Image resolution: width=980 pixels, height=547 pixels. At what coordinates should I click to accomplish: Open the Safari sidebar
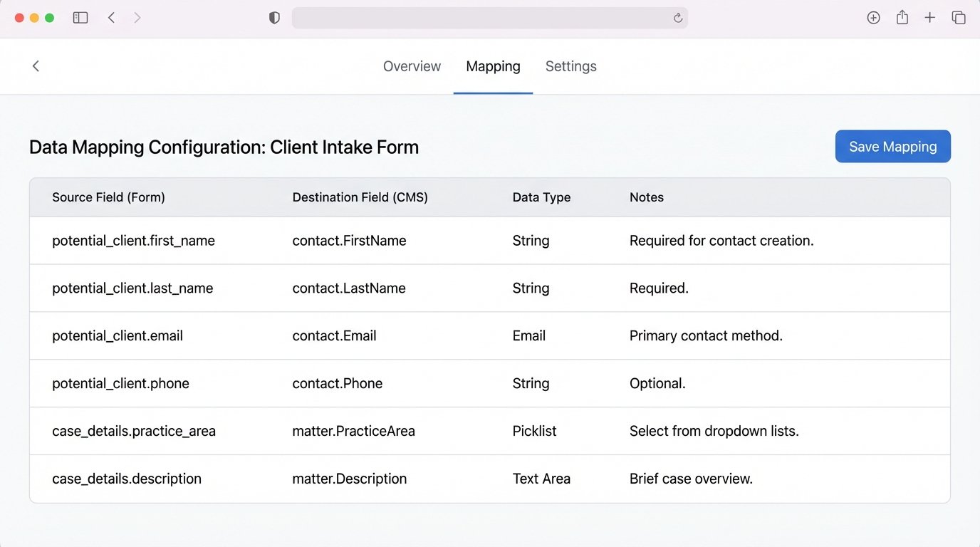click(80, 17)
